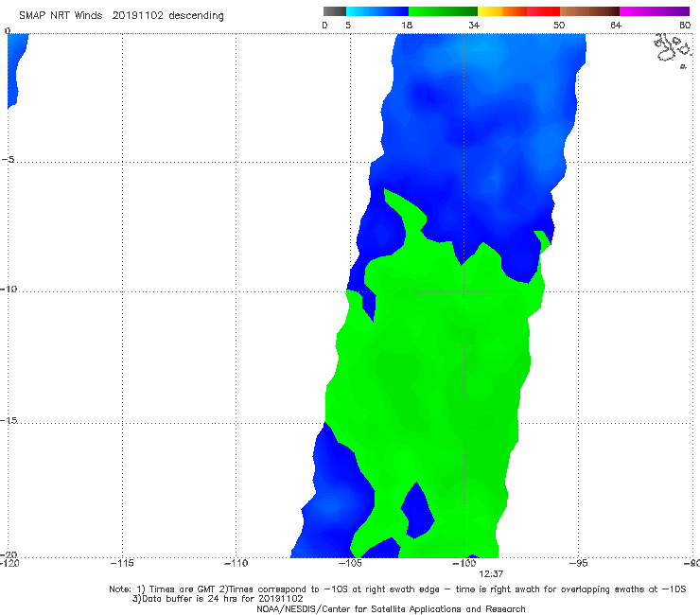The image size is (700, 615).
Task: Click the color bar label 50
Action: click(559, 25)
